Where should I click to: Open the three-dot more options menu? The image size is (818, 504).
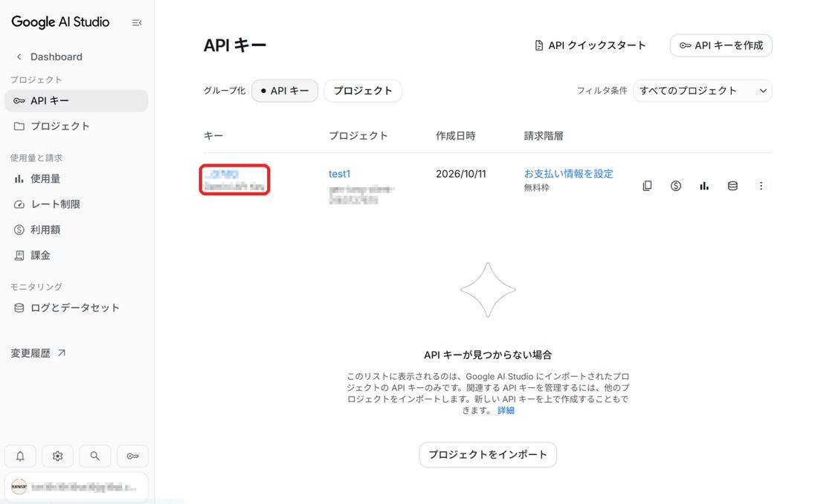(761, 186)
